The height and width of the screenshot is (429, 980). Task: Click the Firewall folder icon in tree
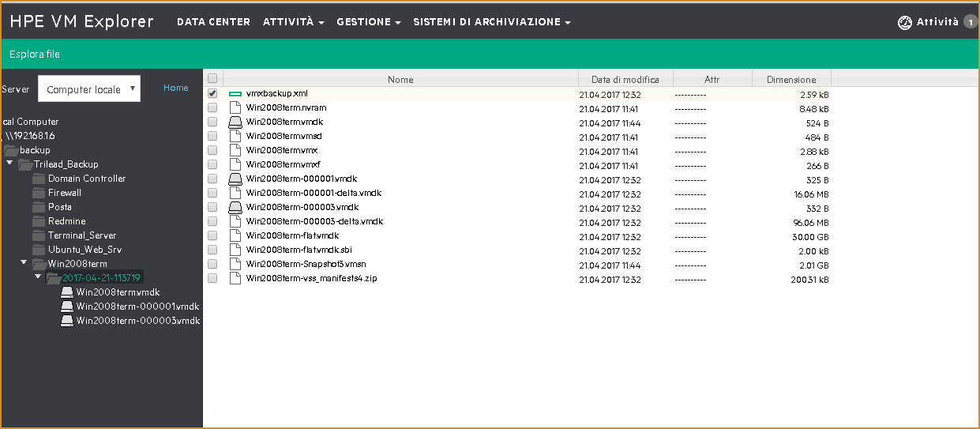coord(39,193)
